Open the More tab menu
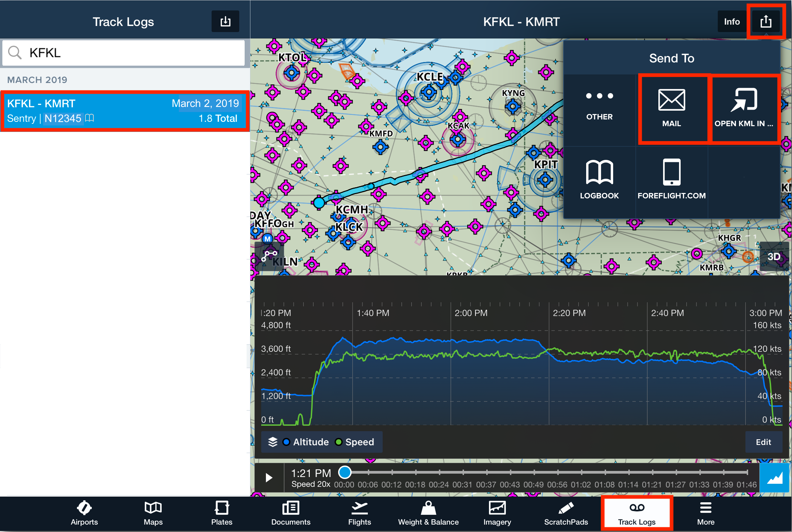792x532 pixels. 706,514
